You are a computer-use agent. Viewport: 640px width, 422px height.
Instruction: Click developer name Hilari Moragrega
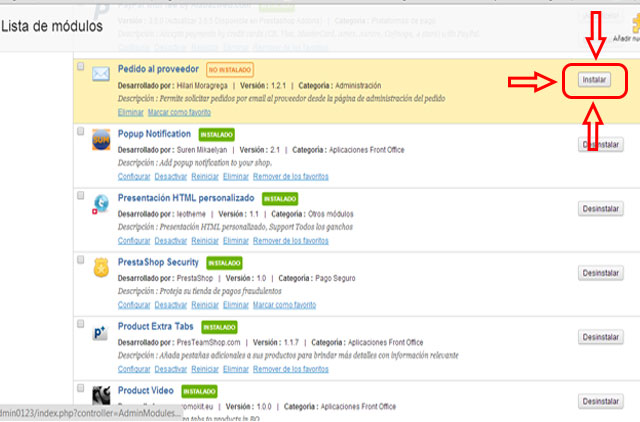(x=202, y=86)
